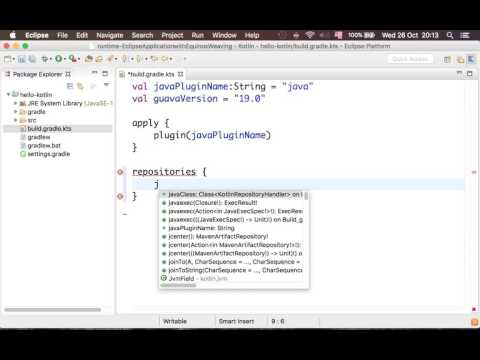Click the green Run launch button
The width and height of the screenshot is (480, 360).
tap(59, 59)
